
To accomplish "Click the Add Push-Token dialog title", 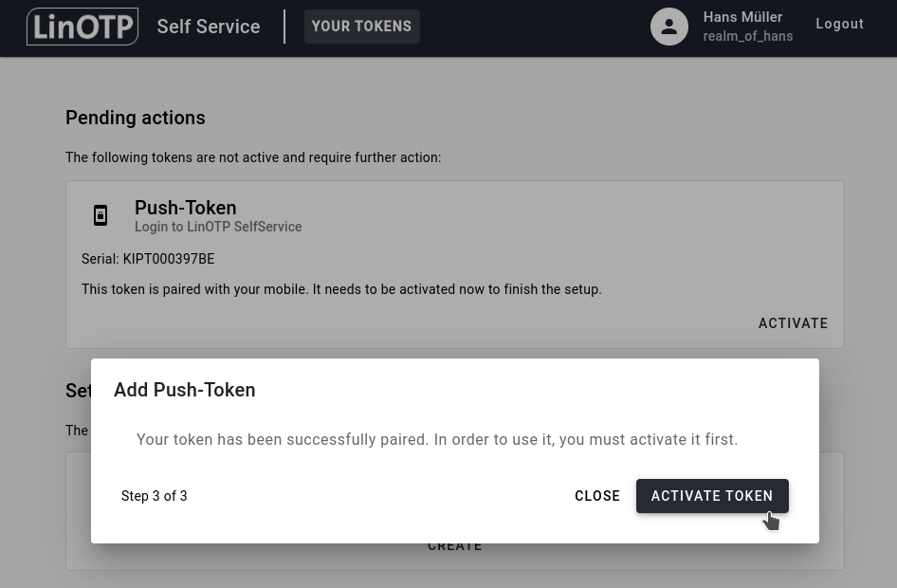I will [185, 390].
